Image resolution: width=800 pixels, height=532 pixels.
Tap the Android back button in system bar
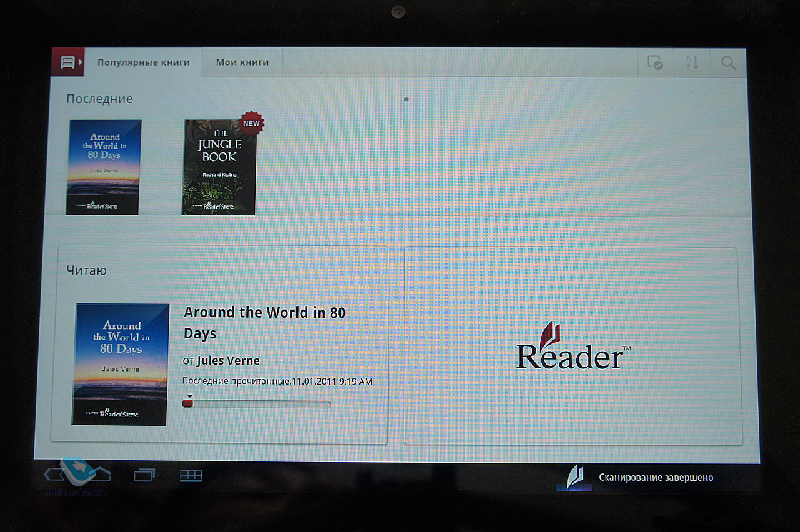(54, 475)
